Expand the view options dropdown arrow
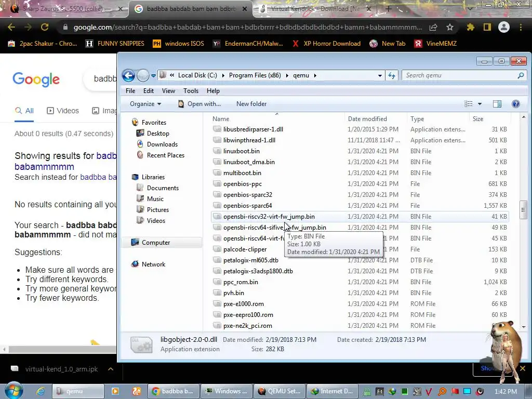The width and height of the screenshot is (532, 399). tap(480, 104)
